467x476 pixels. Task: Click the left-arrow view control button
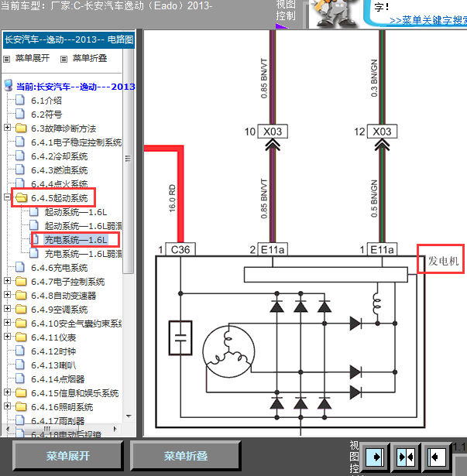[x=437, y=457]
